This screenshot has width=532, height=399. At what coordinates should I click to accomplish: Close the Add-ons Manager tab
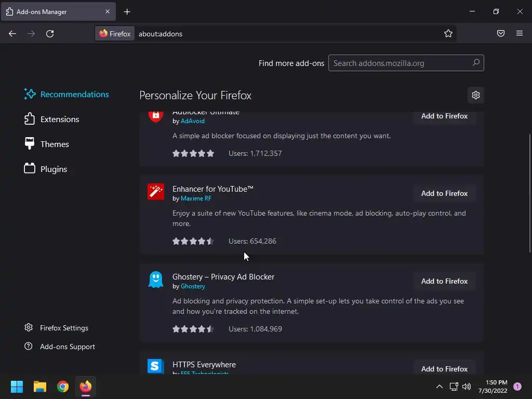point(108,11)
